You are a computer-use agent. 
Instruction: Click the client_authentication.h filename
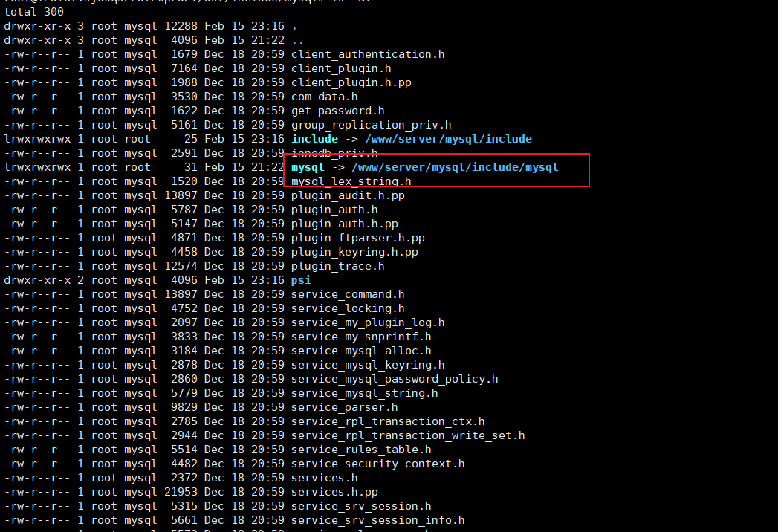(368, 54)
